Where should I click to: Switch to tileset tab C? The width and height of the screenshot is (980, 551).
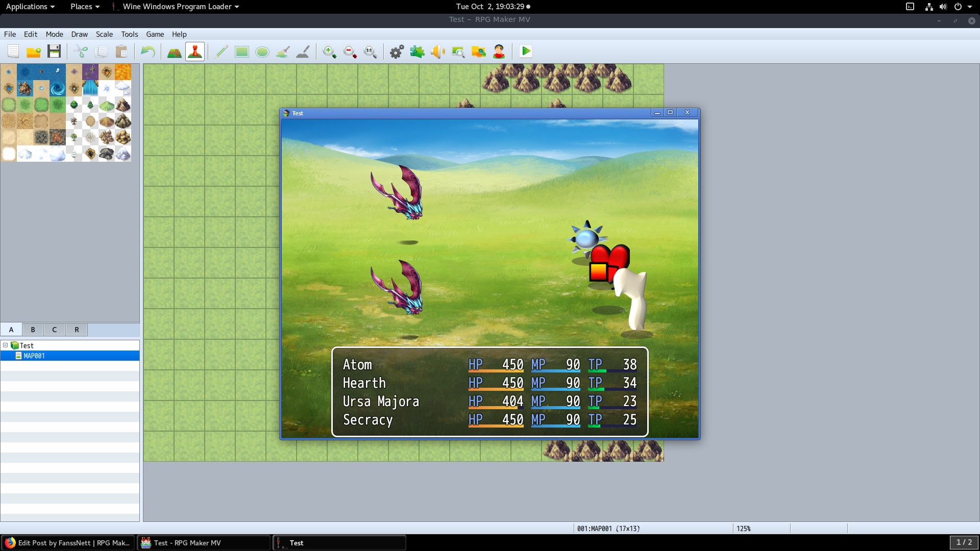[x=55, y=330]
